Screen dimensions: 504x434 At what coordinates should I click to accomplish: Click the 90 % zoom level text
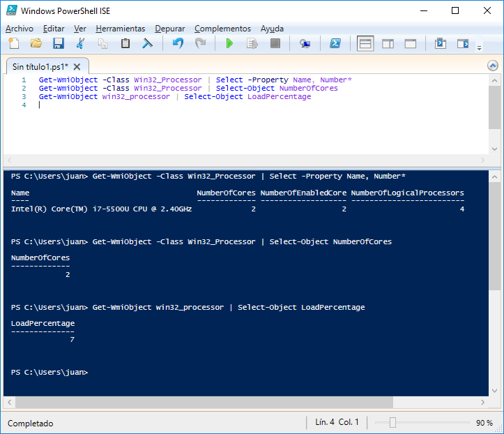(484, 423)
